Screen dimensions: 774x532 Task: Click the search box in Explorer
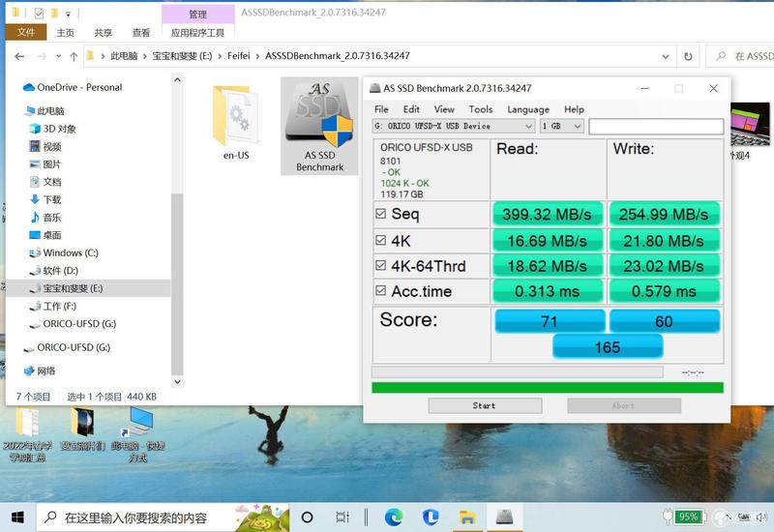pyautogui.click(x=740, y=56)
